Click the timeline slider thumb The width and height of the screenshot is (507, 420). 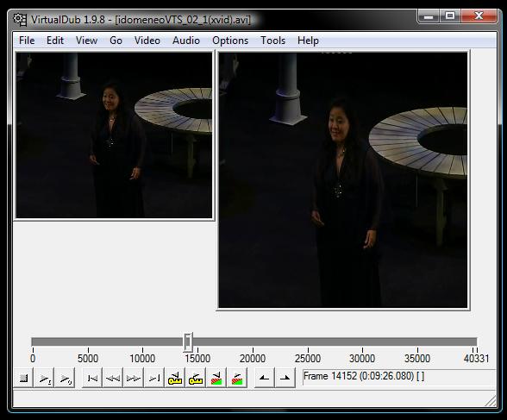pos(188,342)
